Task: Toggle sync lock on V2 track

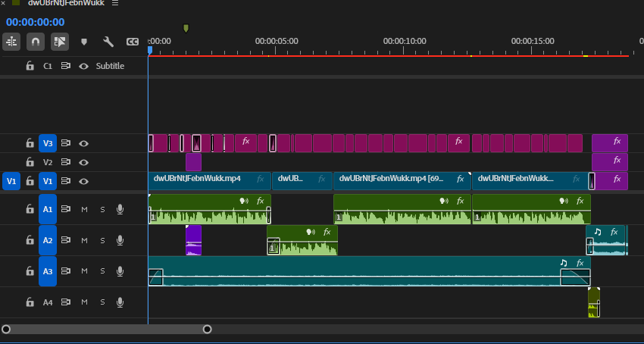Action: pos(66,162)
